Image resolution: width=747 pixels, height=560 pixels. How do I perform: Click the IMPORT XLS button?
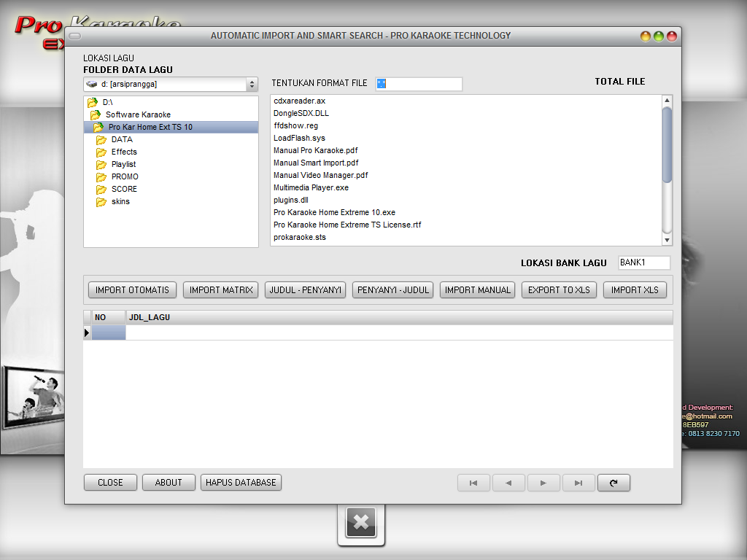pos(635,290)
